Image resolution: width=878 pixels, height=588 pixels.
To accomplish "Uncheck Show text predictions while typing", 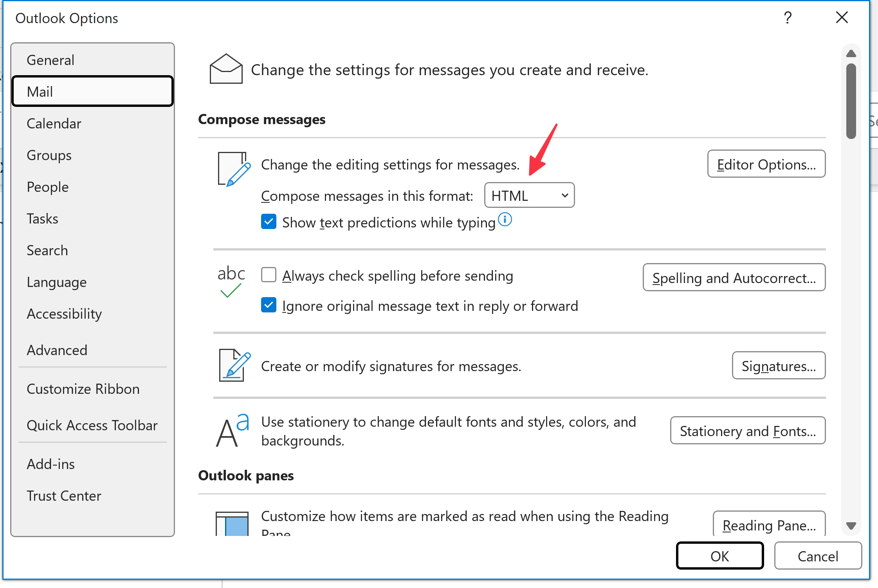I will [x=269, y=222].
